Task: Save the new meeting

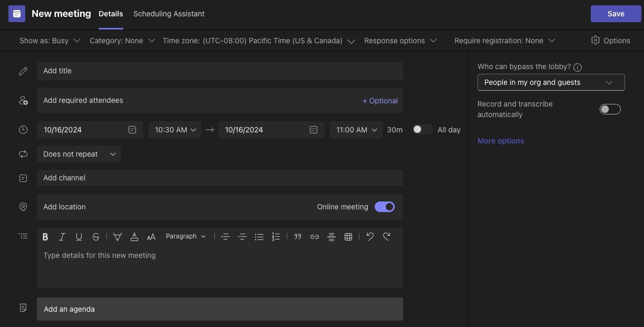Action: pyautogui.click(x=616, y=14)
